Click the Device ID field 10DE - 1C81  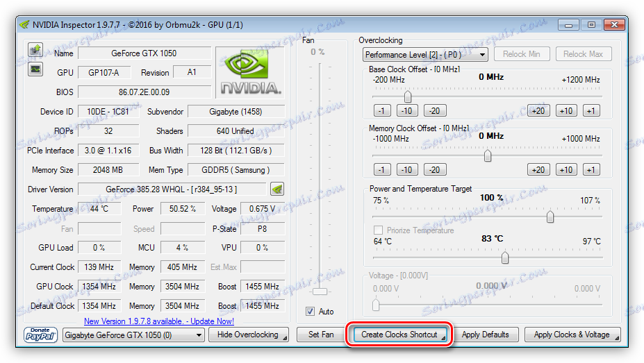(x=108, y=112)
